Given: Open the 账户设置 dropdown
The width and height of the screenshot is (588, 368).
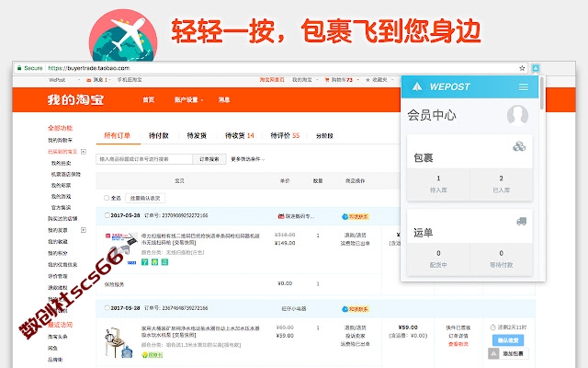Looking at the screenshot, I should [x=188, y=100].
